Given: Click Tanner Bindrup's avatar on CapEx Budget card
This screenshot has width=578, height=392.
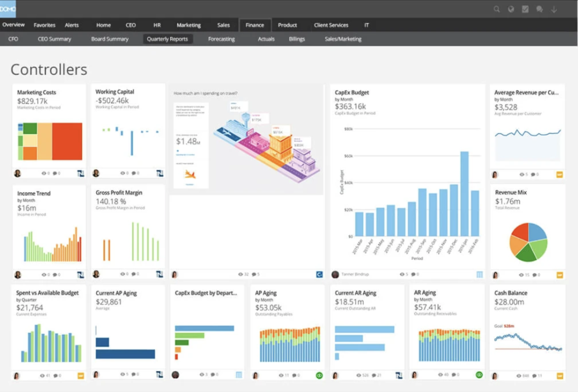Looking at the screenshot, I should (335, 274).
